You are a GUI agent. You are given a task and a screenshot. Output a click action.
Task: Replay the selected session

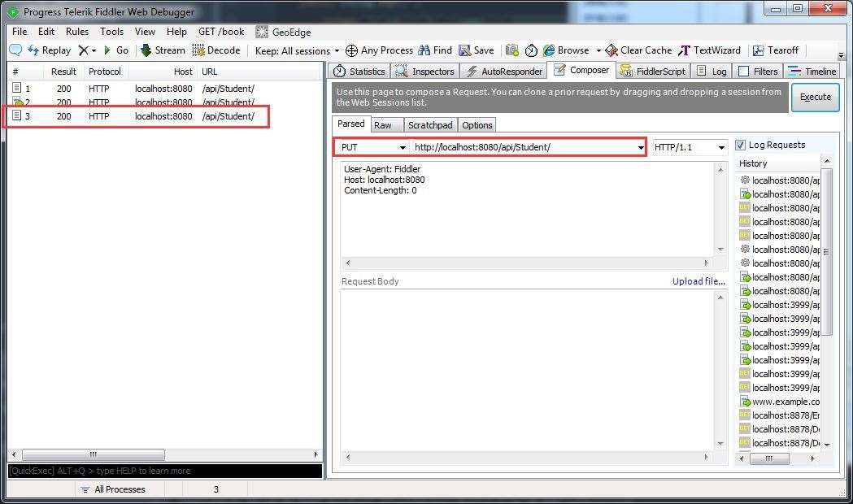click(50, 50)
